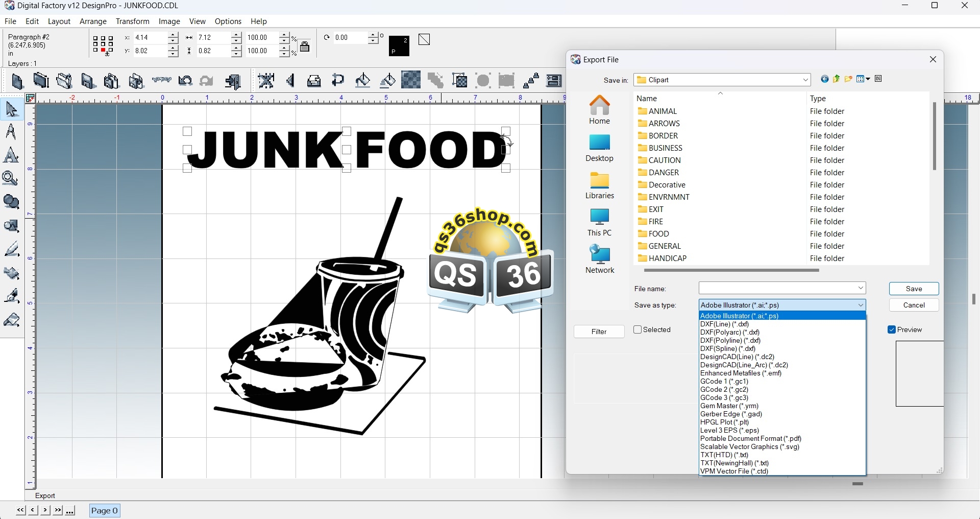Click the floppy disk Save icon
This screenshot has width=980, height=519.
tap(88, 81)
